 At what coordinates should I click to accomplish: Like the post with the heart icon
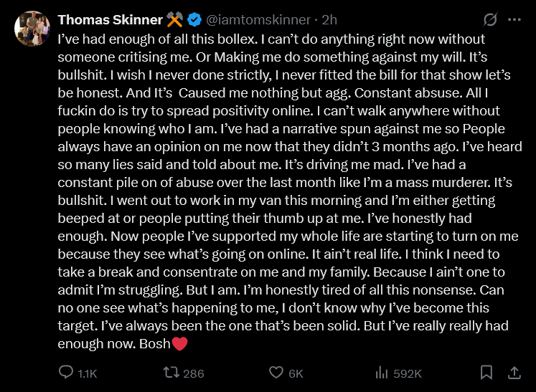pyautogui.click(x=276, y=373)
